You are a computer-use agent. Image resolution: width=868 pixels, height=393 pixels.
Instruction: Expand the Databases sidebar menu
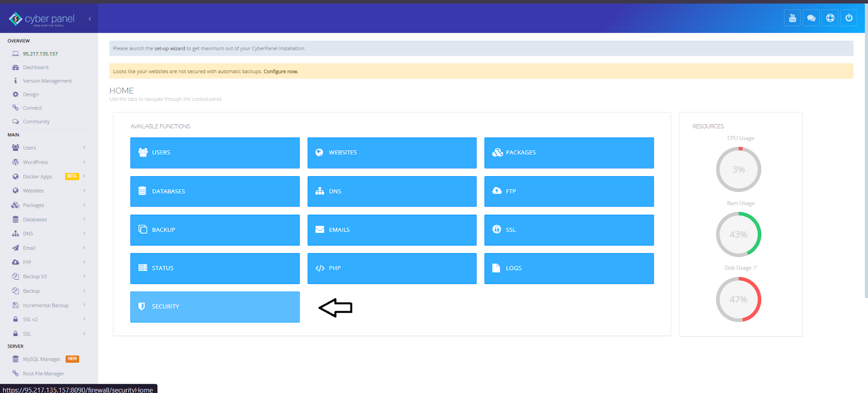click(x=49, y=220)
